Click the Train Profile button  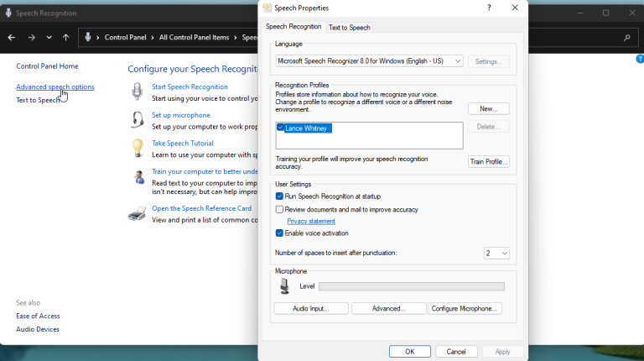488,161
